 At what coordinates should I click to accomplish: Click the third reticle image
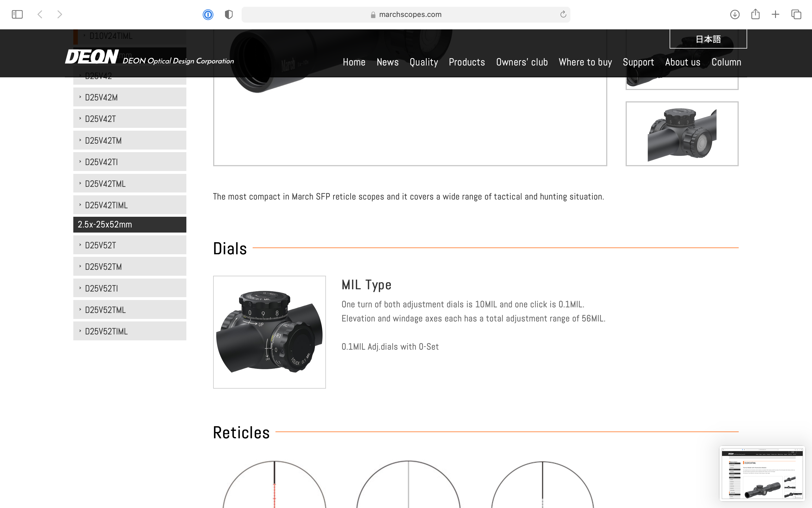point(542,484)
